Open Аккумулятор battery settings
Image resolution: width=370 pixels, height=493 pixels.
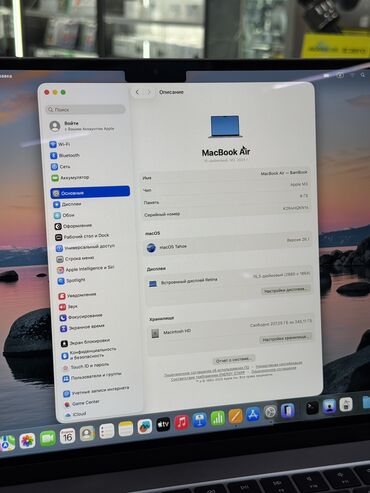(x=70, y=178)
